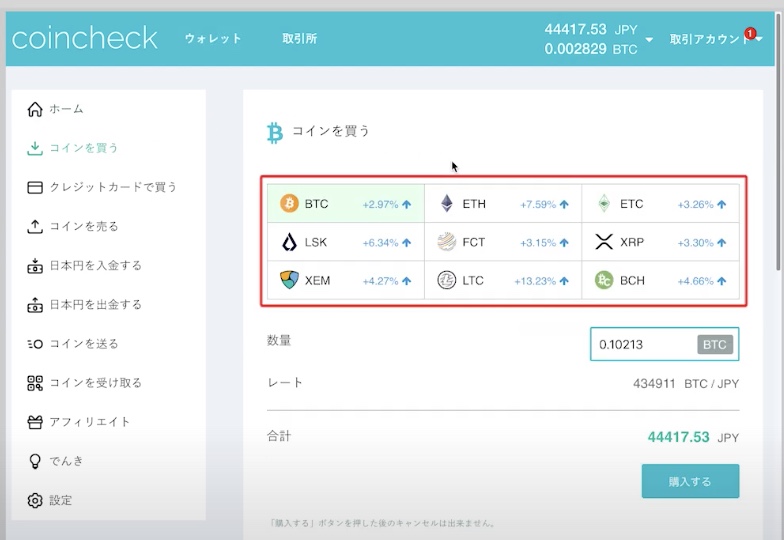Click the home icon in sidebar
Screen dimensions: 784x540
35,109
